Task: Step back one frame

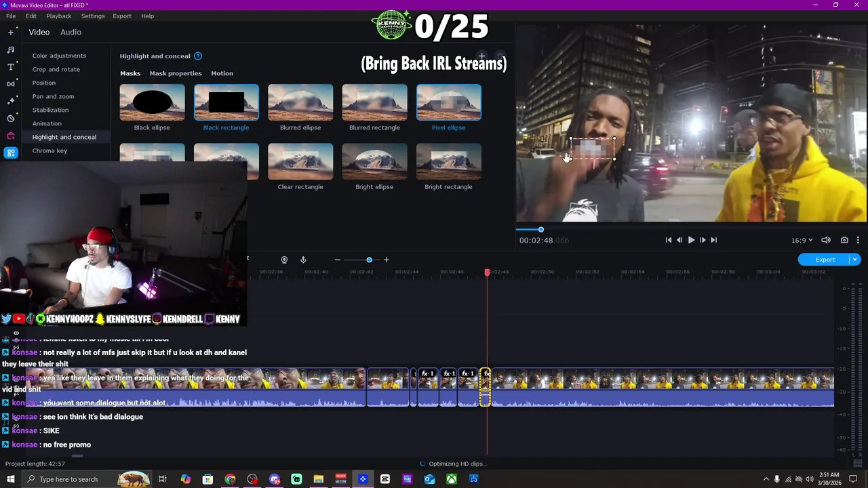Action: 679,240
